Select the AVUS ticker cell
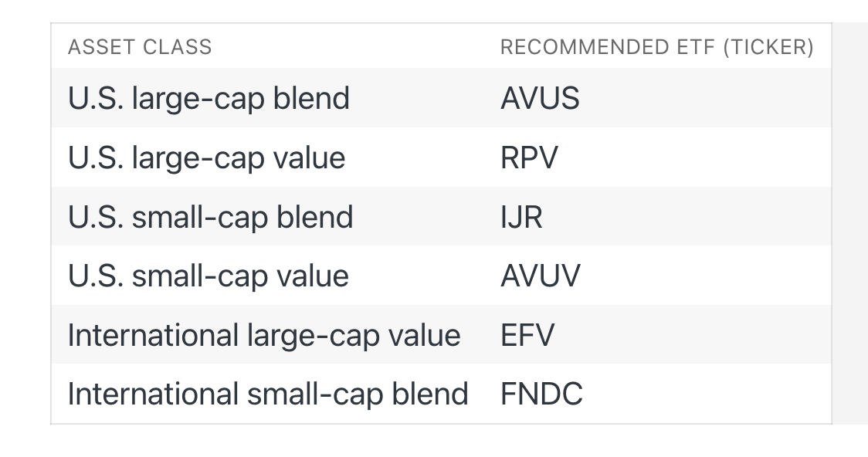Image resolution: width=868 pixels, height=457 pixels. click(540, 99)
